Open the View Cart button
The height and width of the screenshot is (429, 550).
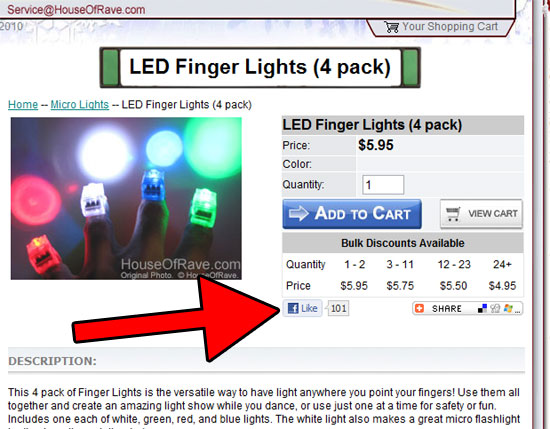point(481,214)
